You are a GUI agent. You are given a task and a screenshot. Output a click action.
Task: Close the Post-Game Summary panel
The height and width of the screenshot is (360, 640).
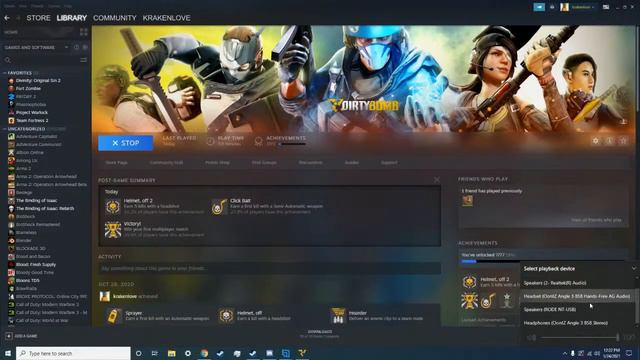click(437, 180)
